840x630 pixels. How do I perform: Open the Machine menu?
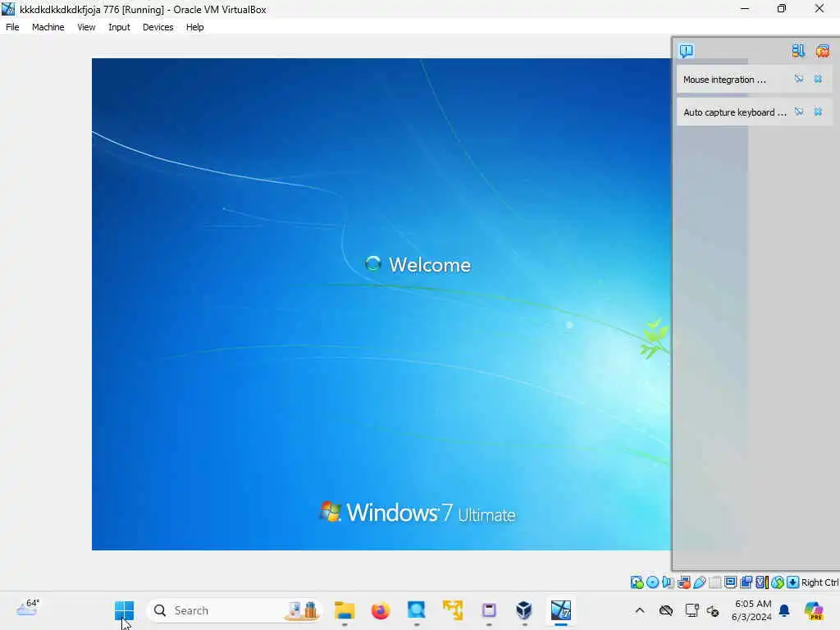point(48,27)
